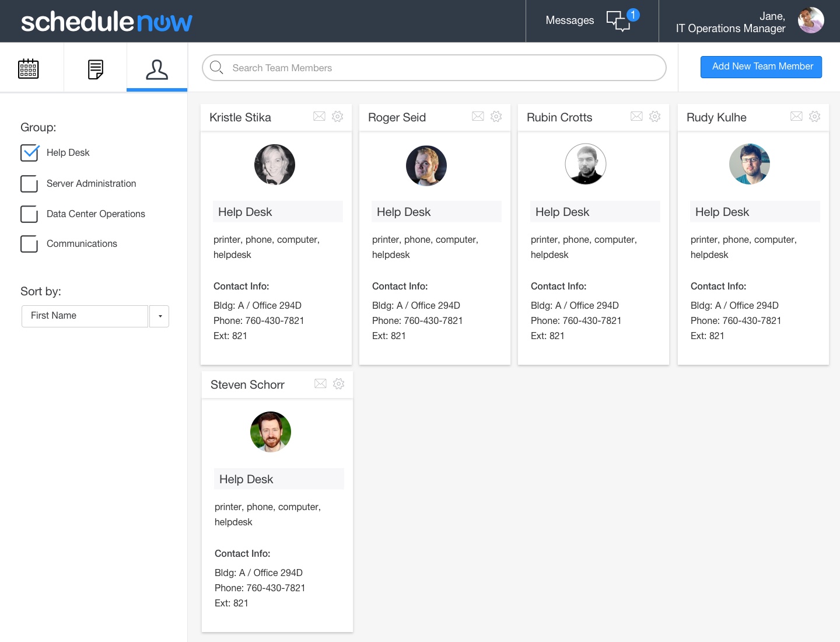This screenshot has width=840, height=642.
Task: Check the Communications group checkbox
Action: click(29, 244)
